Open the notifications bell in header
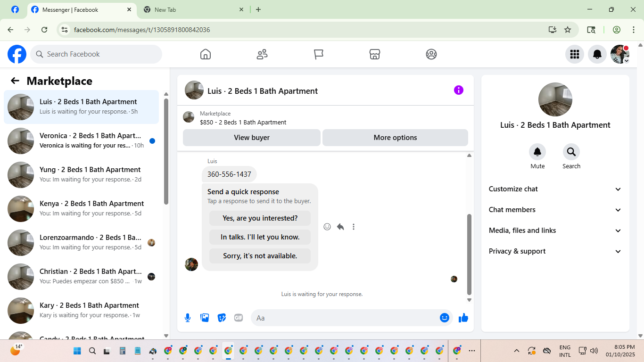 pyautogui.click(x=597, y=54)
